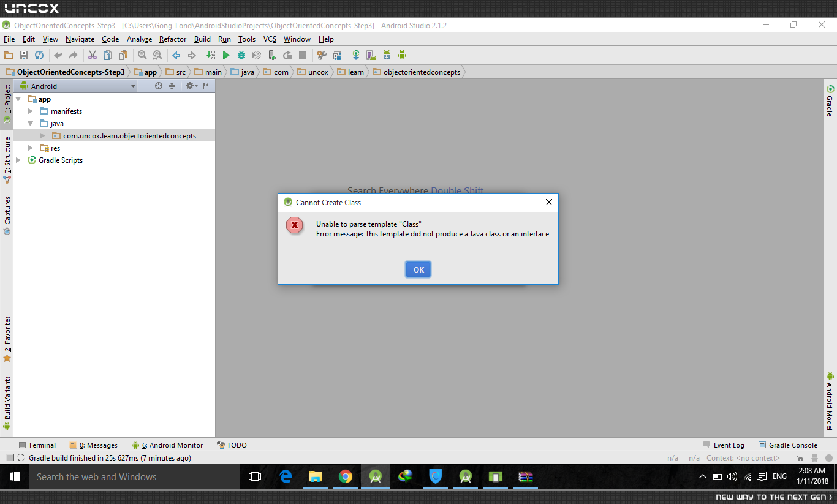Image resolution: width=837 pixels, height=504 pixels.
Task: Click the Back navigation arrow
Action: tap(176, 55)
